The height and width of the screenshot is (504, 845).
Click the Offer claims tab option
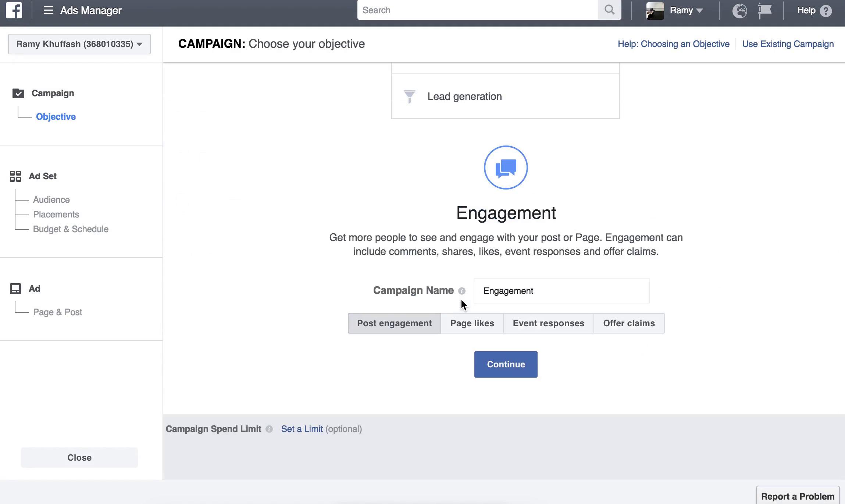point(629,323)
